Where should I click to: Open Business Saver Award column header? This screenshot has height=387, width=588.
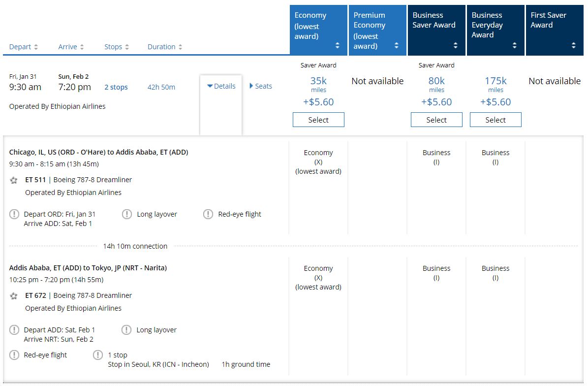coord(436,30)
